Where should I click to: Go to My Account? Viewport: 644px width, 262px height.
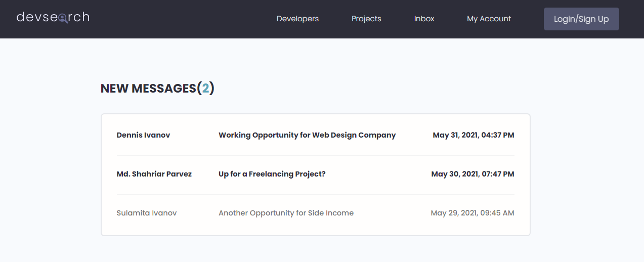coord(489,19)
